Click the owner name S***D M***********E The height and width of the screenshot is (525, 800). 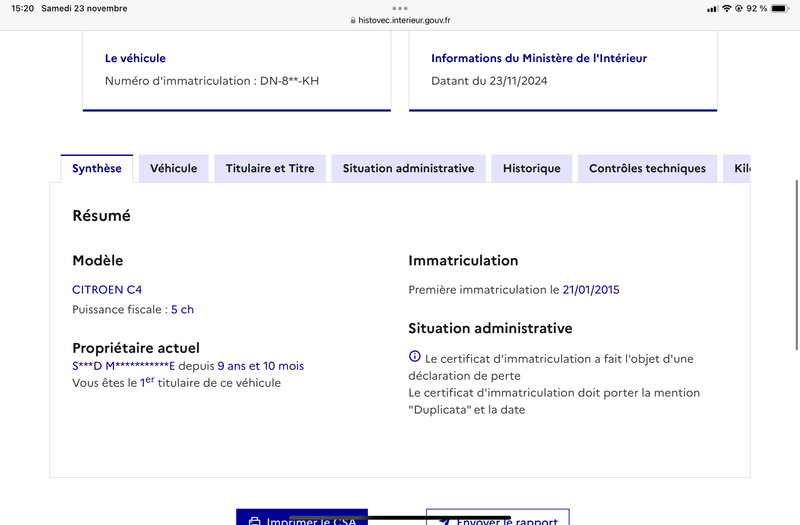pyautogui.click(x=123, y=366)
